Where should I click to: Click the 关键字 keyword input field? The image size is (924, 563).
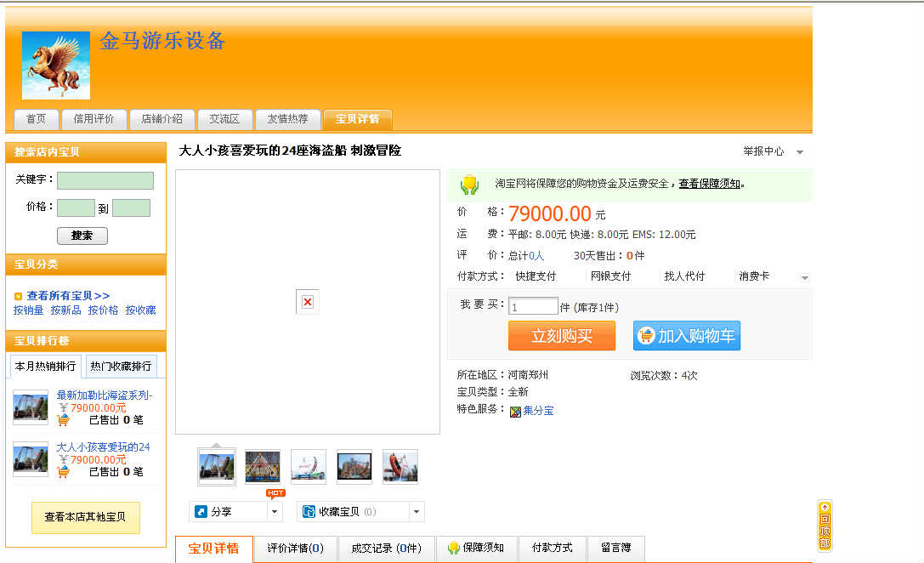click(x=105, y=180)
